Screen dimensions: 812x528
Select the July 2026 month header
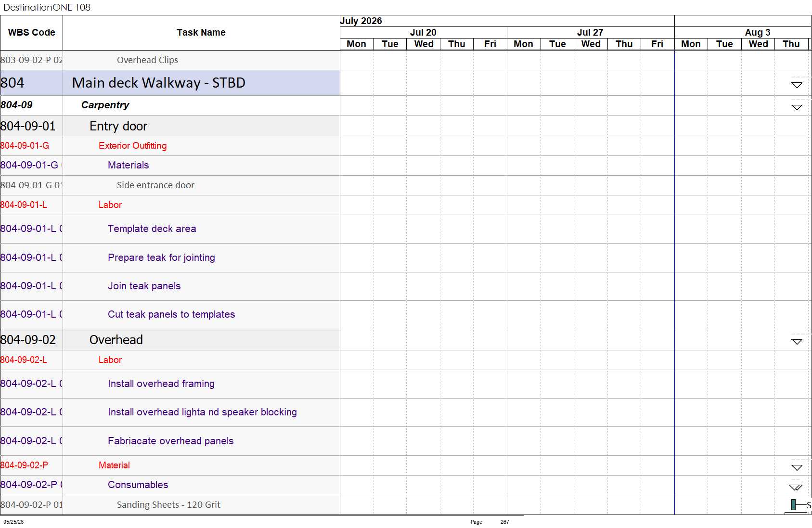coord(507,21)
